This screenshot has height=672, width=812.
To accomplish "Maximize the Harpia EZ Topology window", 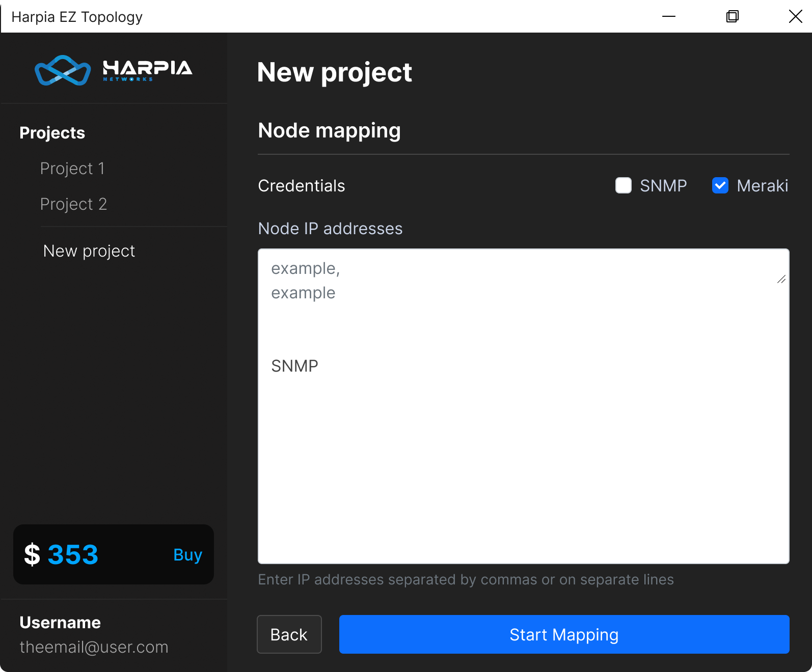I will coord(732,16).
